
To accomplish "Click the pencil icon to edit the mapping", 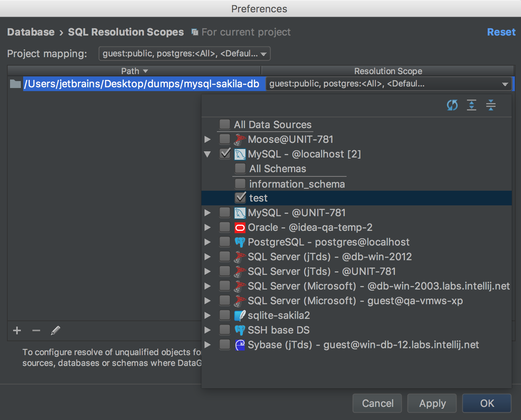I will (56, 330).
